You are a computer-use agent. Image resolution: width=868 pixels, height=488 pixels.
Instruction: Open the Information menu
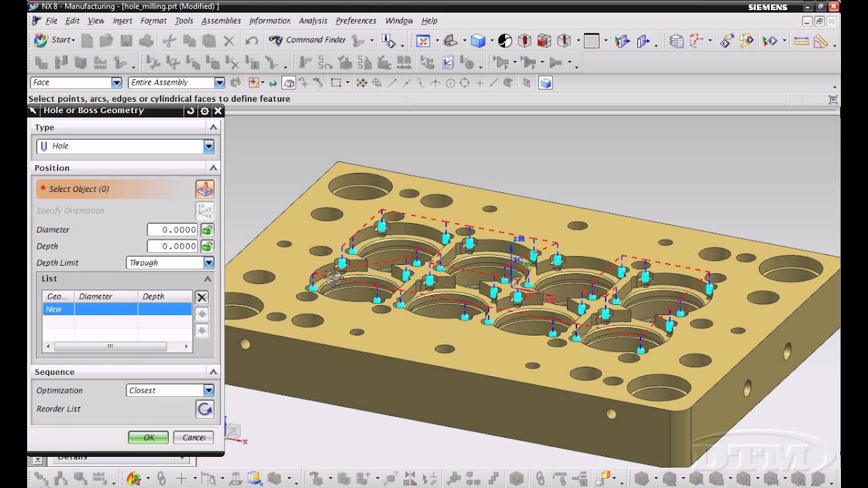(270, 21)
